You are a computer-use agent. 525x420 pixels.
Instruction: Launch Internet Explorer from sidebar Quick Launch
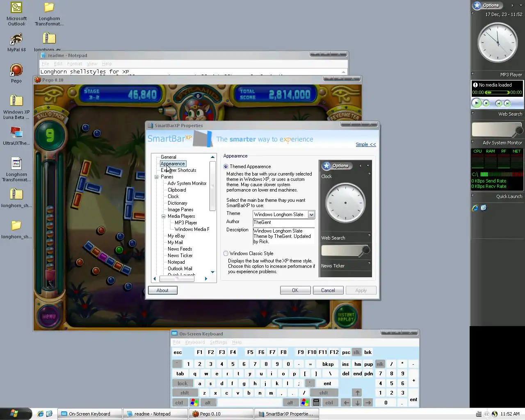click(475, 208)
